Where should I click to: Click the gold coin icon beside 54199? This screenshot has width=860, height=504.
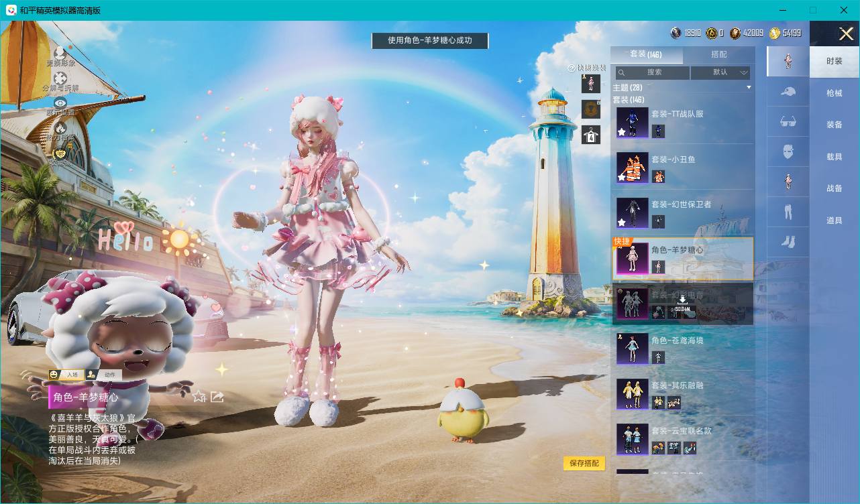pos(775,33)
